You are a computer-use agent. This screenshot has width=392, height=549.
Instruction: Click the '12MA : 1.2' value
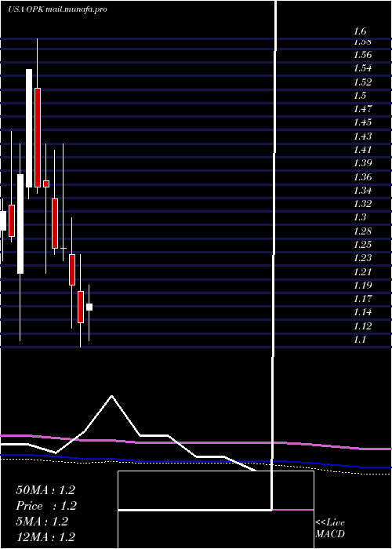point(45,537)
